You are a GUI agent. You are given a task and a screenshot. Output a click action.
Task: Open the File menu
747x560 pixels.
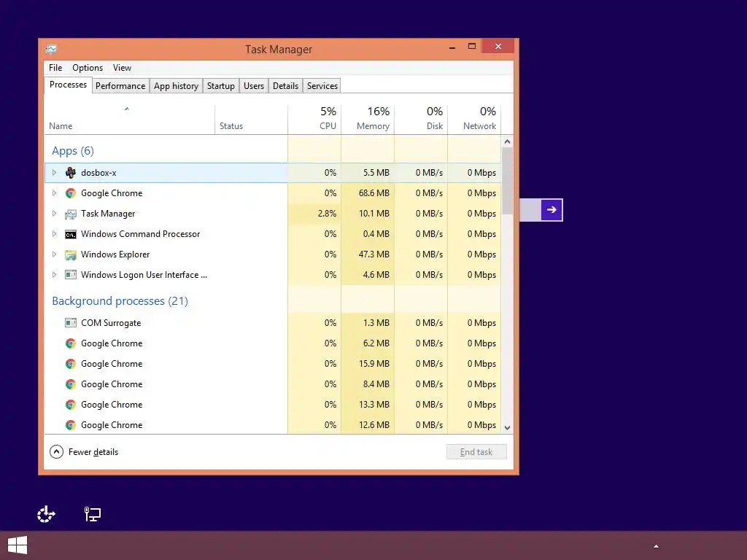(55, 68)
